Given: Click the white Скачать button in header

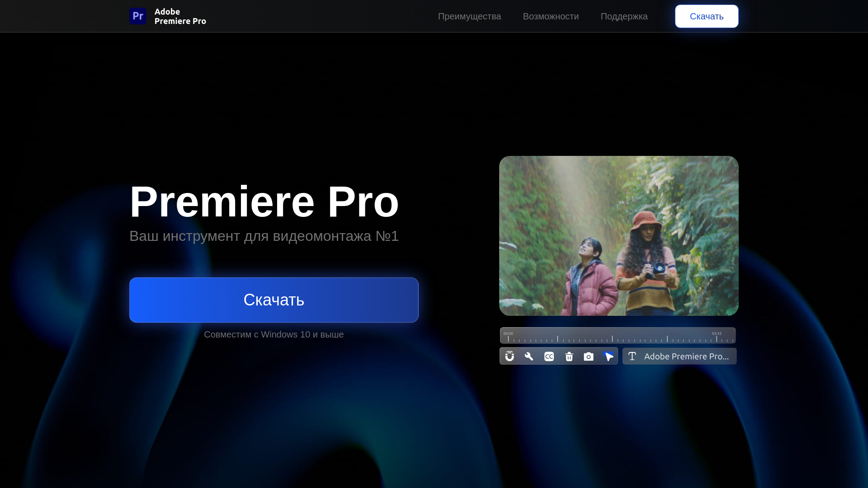Looking at the screenshot, I should [x=707, y=16].
